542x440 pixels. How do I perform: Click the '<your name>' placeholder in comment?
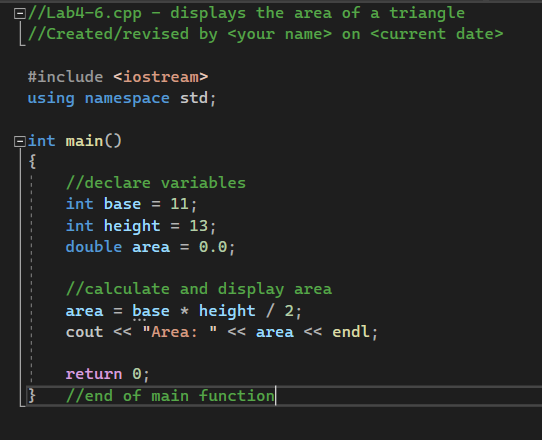point(280,34)
